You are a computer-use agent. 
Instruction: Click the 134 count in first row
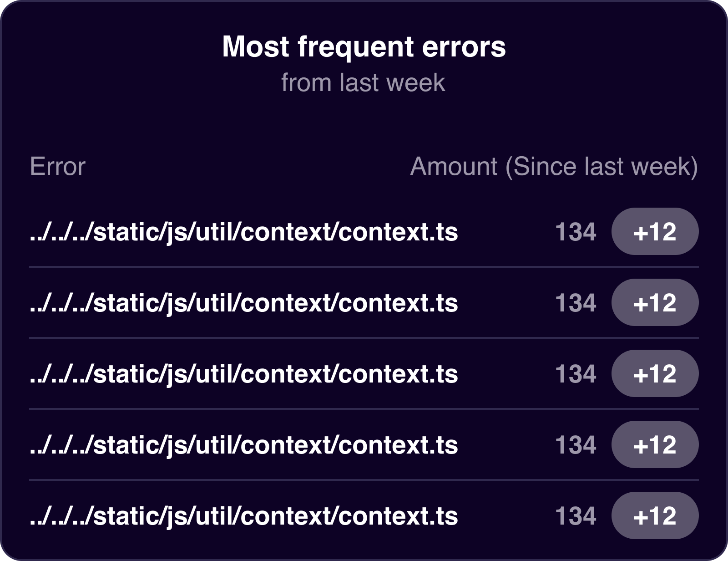576,232
